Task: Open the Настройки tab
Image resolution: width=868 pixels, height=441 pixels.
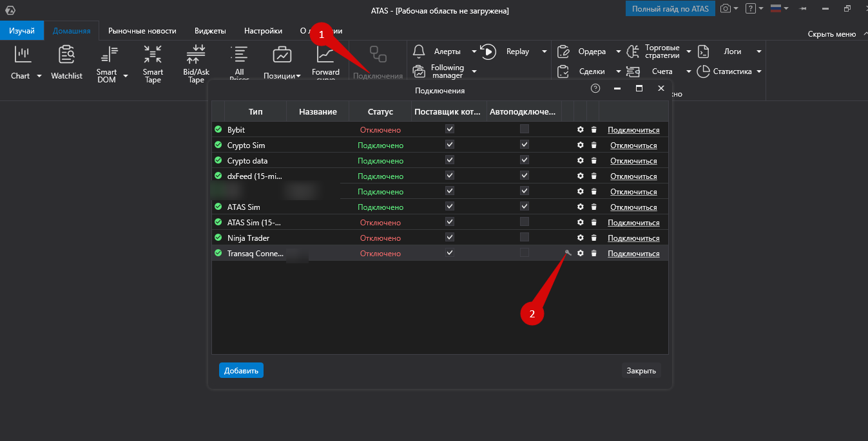Action: [x=263, y=31]
